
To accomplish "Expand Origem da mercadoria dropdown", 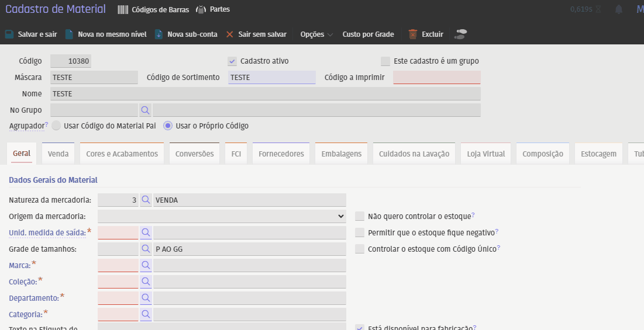I will (222, 216).
